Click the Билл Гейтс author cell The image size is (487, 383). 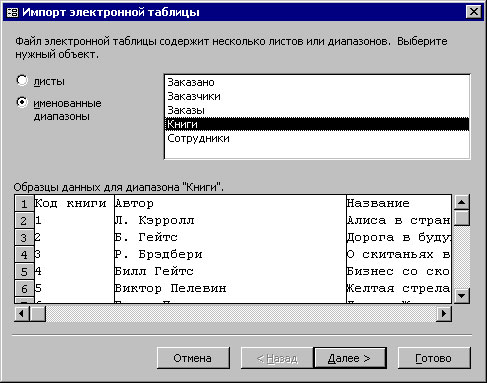pos(230,271)
